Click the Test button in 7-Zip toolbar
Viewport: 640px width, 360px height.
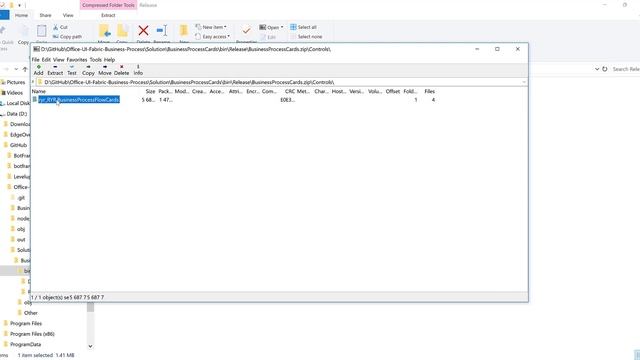click(x=72, y=70)
